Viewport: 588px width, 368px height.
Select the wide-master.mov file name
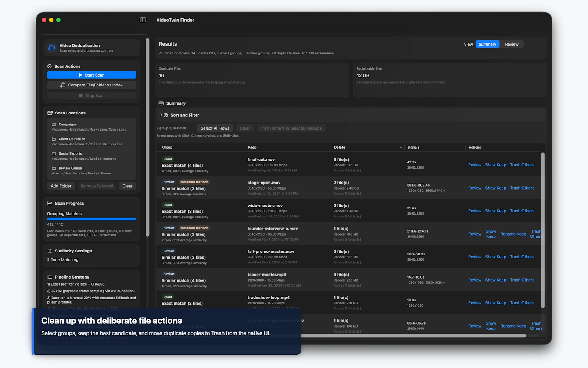(265, 206)
